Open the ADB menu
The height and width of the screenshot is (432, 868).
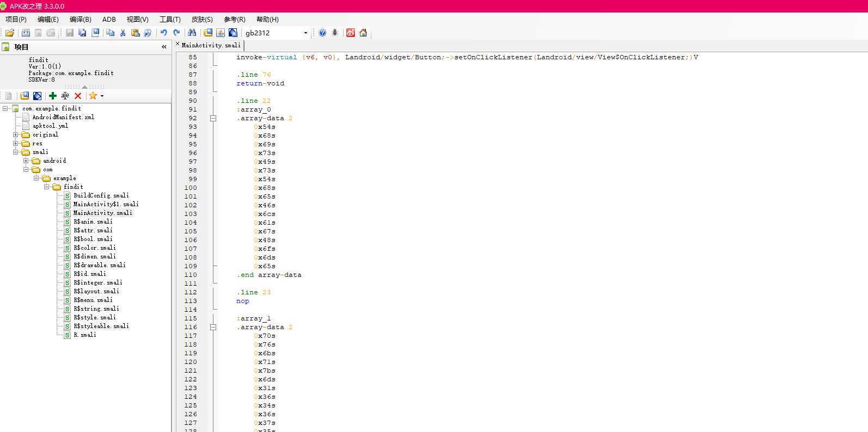click(x=109, y=19)
